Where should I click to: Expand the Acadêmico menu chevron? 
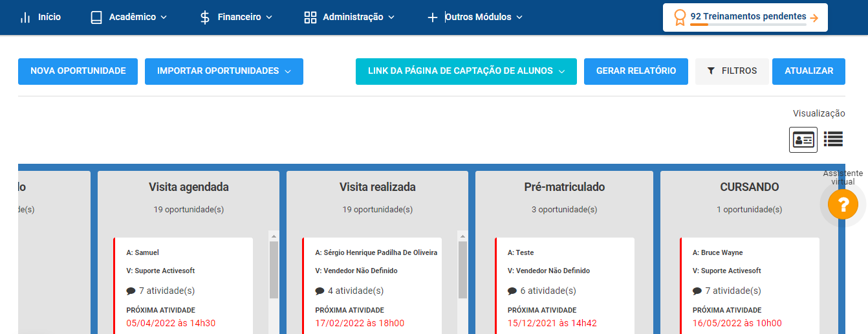pos(164,17)
